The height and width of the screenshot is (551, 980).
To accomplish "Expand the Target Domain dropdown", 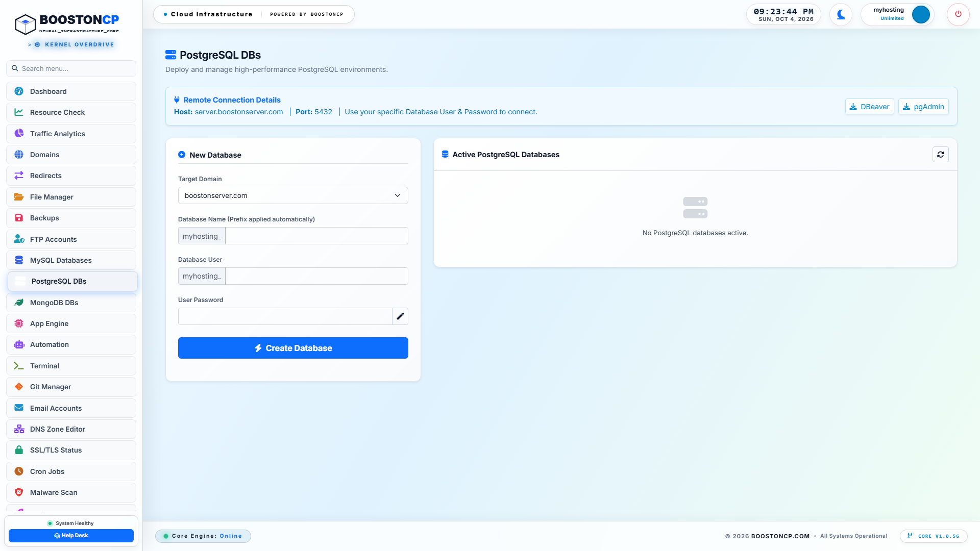I will pyautogui.click(x=293, y=195).
